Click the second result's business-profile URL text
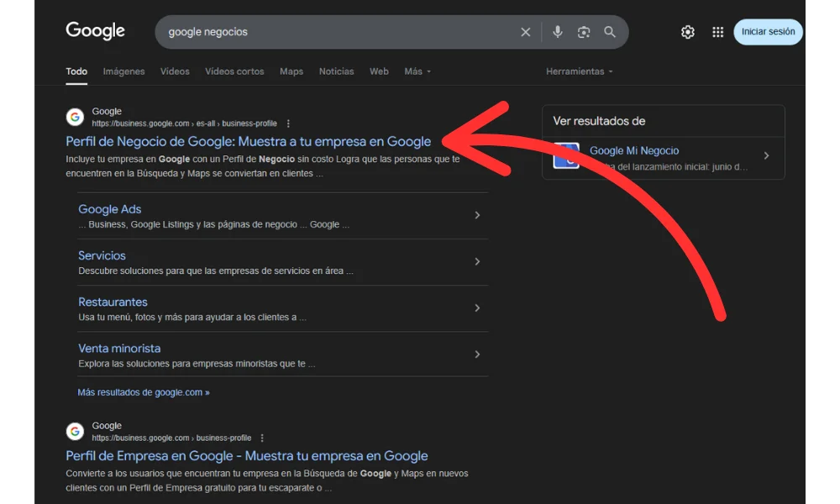The width and height of the screenshot is (840, 504). click(171, 438)
